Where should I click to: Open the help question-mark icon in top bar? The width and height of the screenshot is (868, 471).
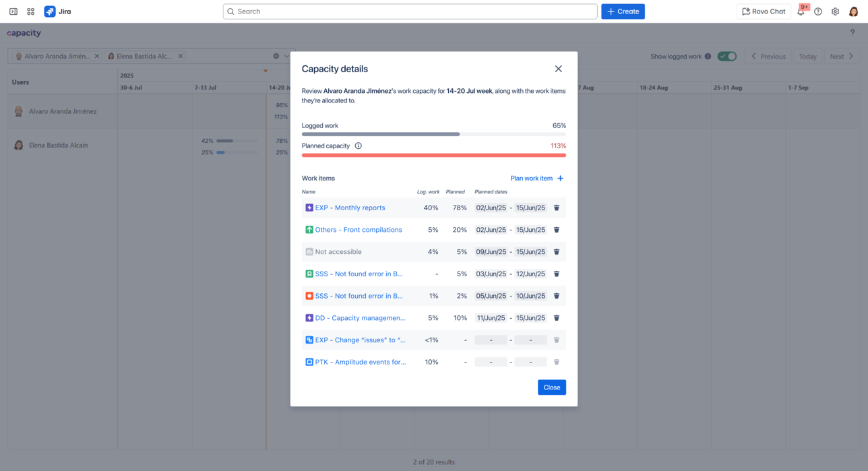(x=818, y=11)
